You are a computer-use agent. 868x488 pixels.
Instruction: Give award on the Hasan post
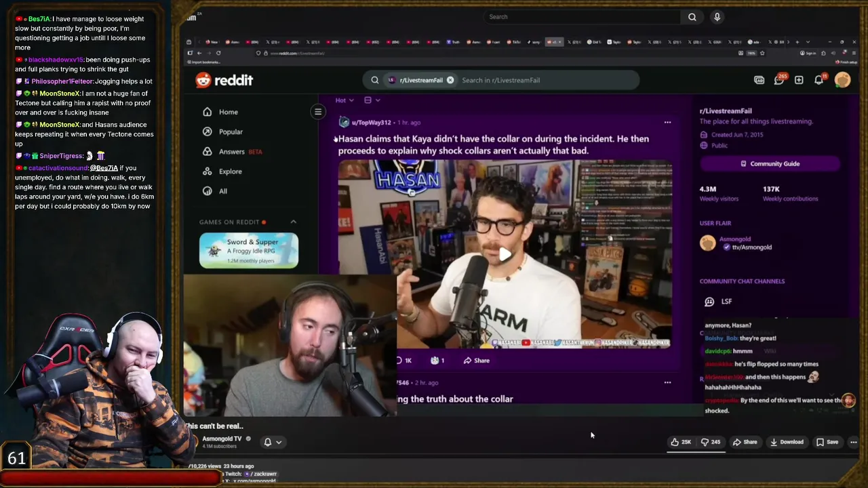(438, 361)
